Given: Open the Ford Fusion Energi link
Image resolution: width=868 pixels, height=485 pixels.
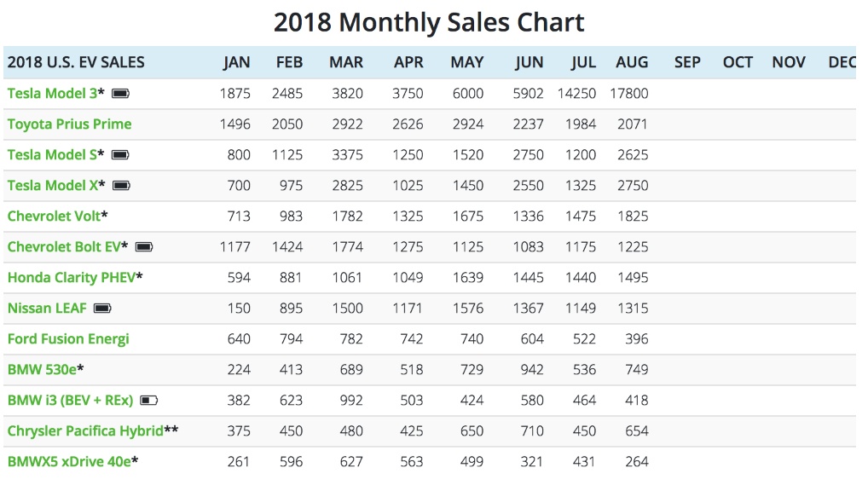Looking at the screenshot, I should [68, 338].
